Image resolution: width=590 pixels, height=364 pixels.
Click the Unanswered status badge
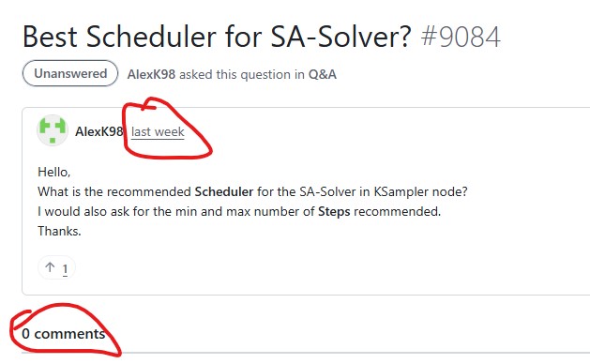(70, 73)
